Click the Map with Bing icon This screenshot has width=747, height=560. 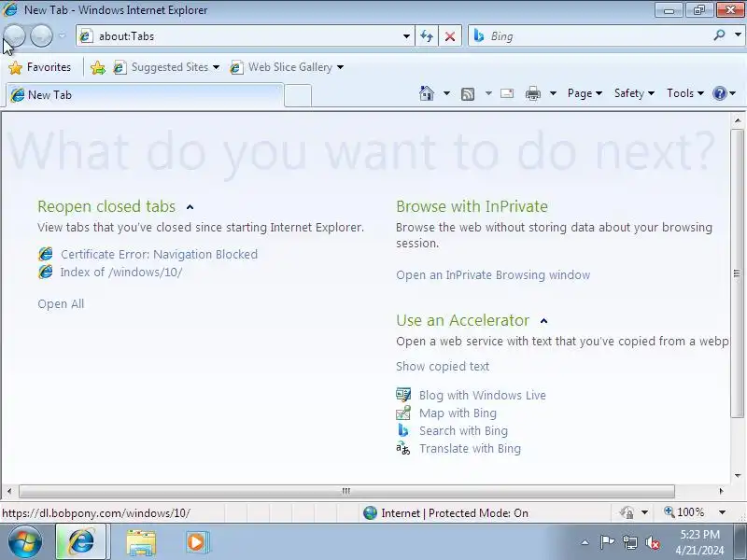(x=403, y=413)
